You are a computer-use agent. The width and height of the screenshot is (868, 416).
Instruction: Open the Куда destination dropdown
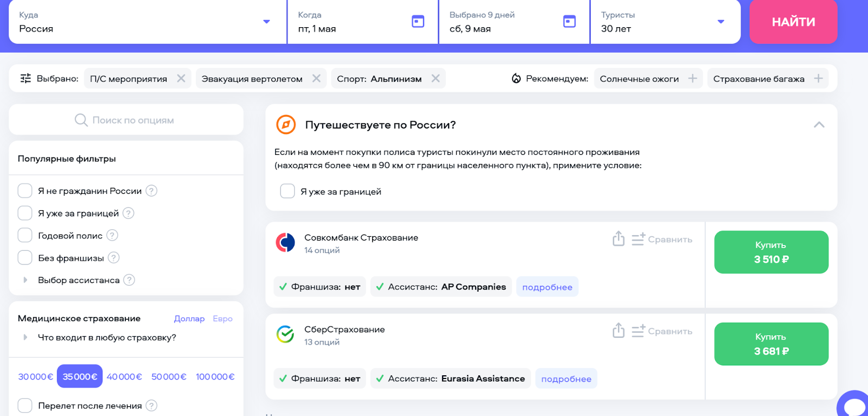(148, 22)
